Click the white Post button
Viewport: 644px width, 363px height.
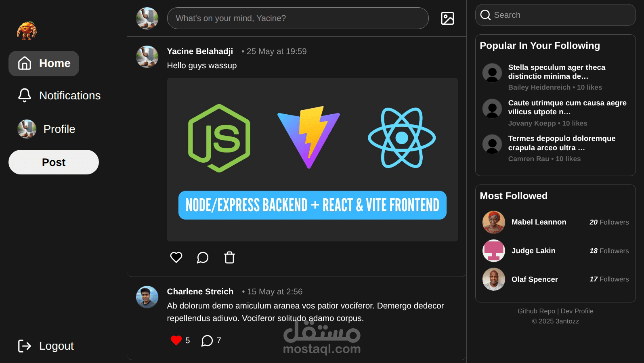tap(54, 162)
